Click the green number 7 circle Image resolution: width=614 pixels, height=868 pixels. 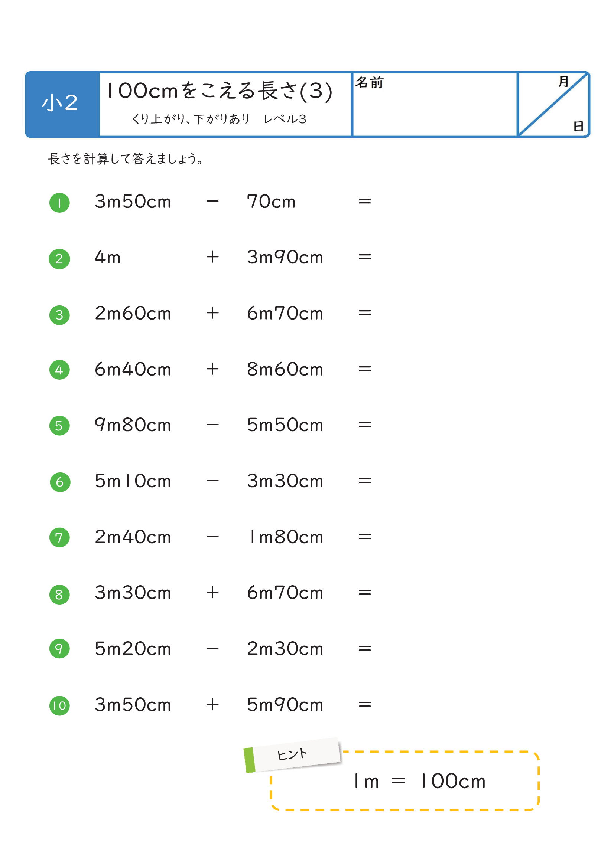tap(59, 538)
